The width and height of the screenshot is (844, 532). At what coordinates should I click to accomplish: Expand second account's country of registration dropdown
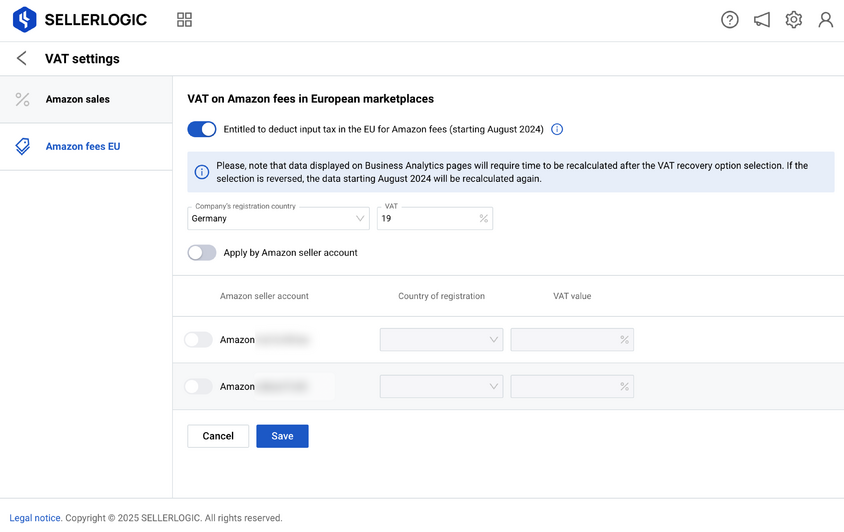pyautogui.click(x=441, y=387)
